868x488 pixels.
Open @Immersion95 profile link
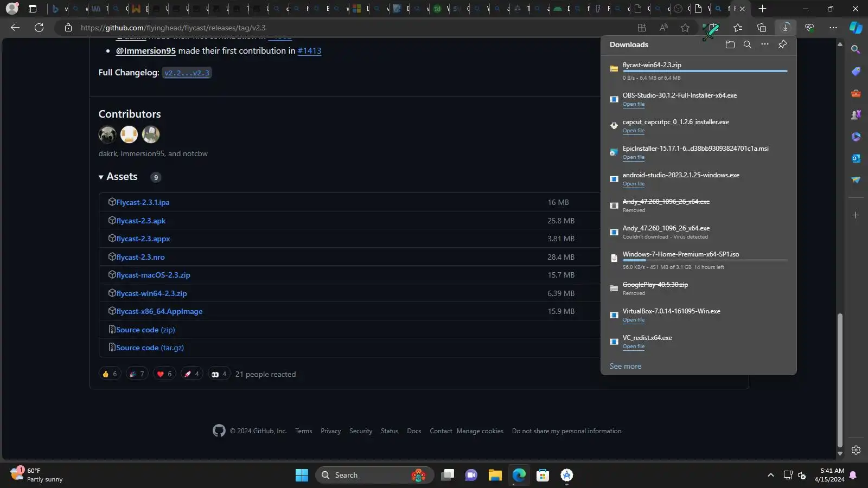click(x=145, y=50)
